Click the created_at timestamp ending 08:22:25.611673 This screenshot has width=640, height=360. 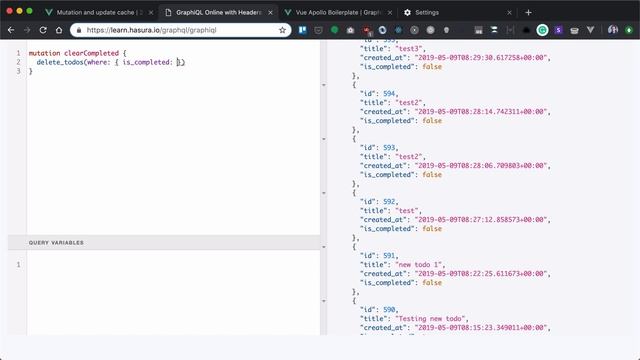[x=481, y=273]
